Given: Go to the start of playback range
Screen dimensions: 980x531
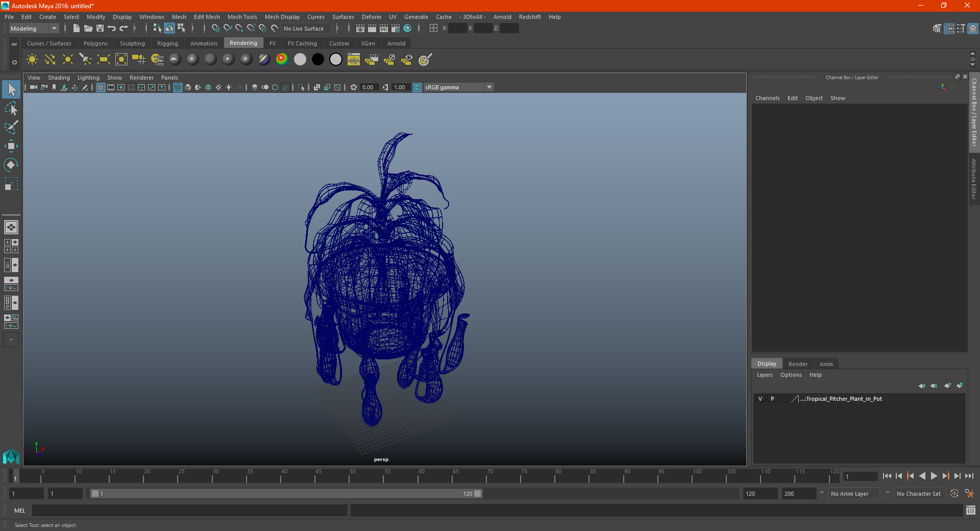Looking at the screenshot, I should pos(887,476).
